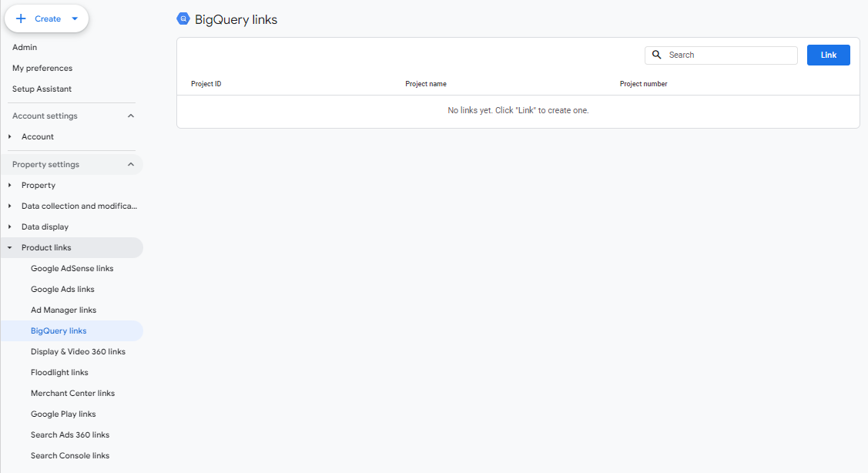Viewport: 868px width, 473px height.
Task: Click the Project ID column header
Action: pyautogui.click(x=206, y=84)
